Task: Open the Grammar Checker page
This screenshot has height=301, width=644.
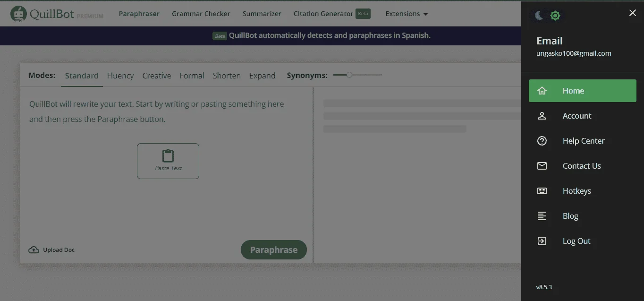Action: [x=201, y=14]
